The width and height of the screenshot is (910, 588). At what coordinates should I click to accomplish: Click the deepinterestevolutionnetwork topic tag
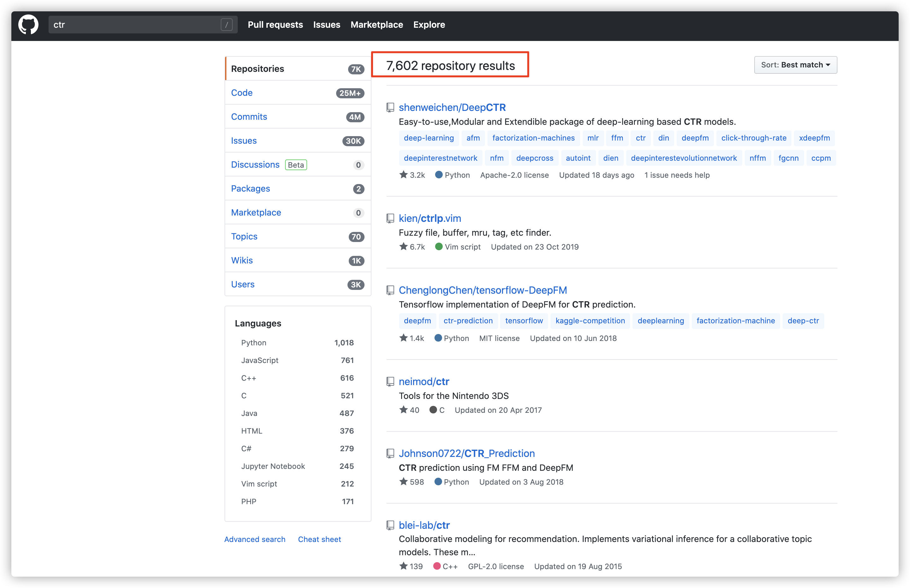pyautogui.click(x=684, y=158)
